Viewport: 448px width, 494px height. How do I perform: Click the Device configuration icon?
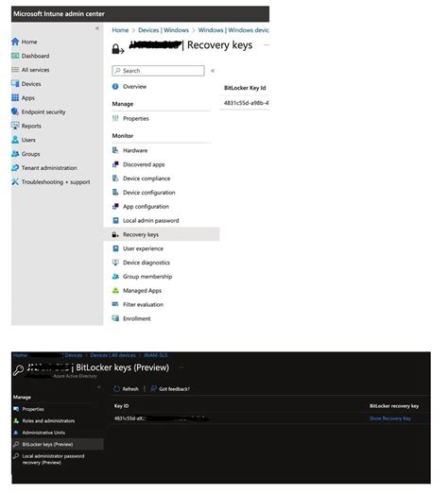[115, 192]
